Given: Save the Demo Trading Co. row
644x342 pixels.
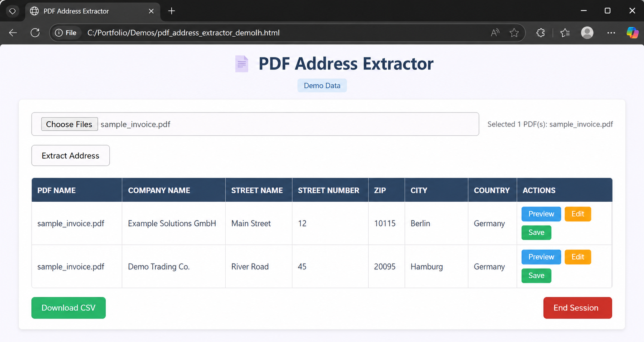Looking at the screenshot, I should pyautogui.click(x=536, y=275).
